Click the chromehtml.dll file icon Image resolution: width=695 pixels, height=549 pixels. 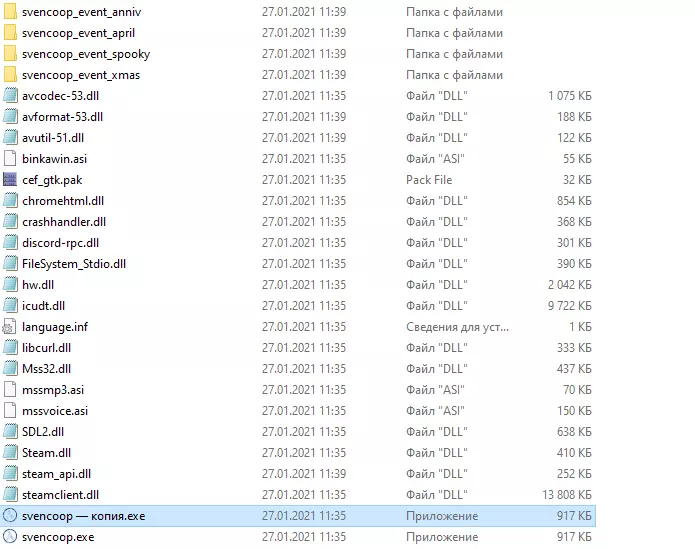(x=10, y=200)
